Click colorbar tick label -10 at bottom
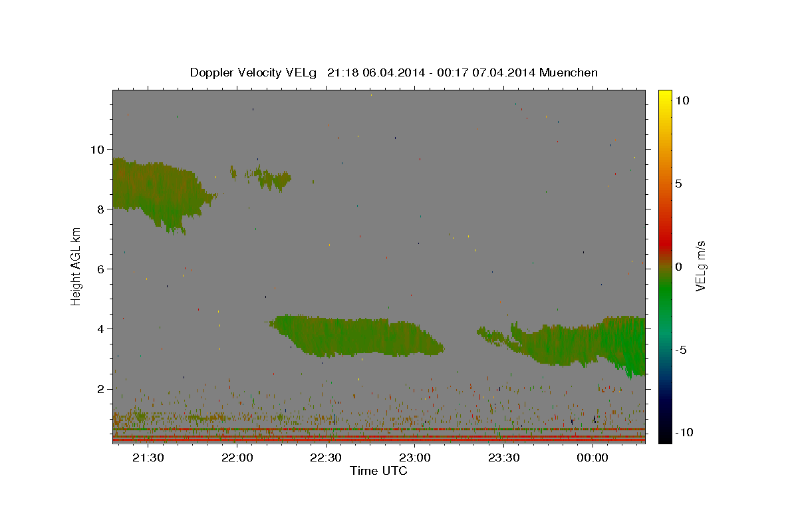The width and height of the screenshot is (798, 532). 683,433
